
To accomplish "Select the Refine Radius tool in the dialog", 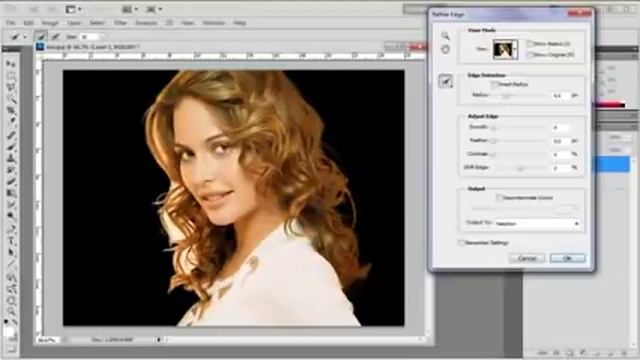I will [x=446, y=81].
